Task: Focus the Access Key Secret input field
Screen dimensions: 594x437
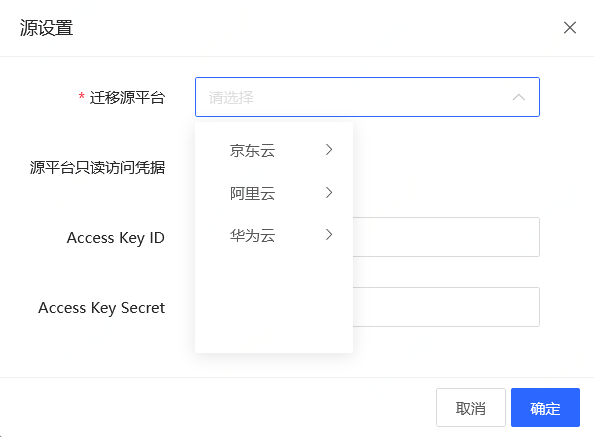Action: click(446, 307)
